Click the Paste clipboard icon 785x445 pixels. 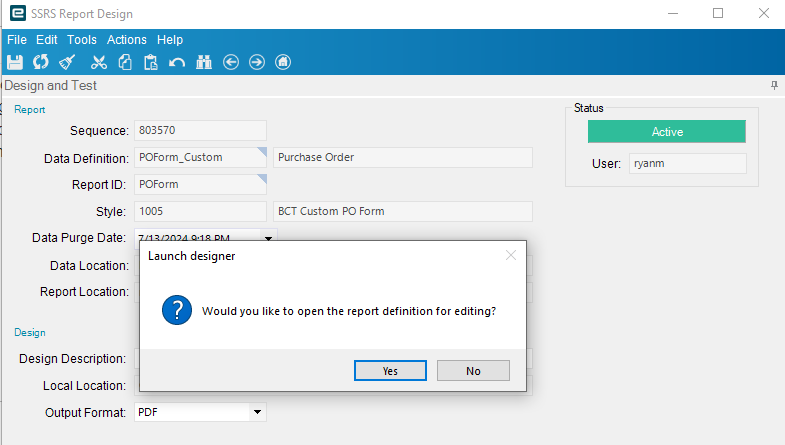[x=151, y=62]
